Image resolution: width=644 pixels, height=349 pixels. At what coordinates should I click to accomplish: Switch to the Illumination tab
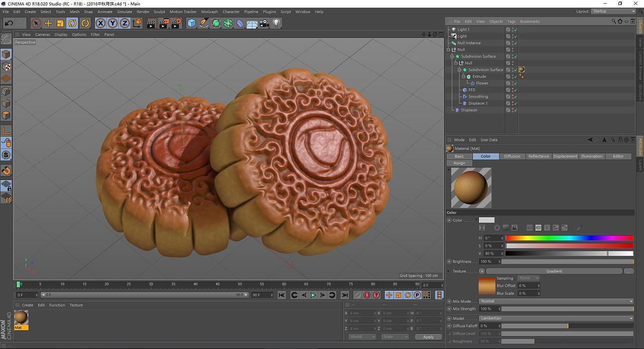(x=592, y=156)
